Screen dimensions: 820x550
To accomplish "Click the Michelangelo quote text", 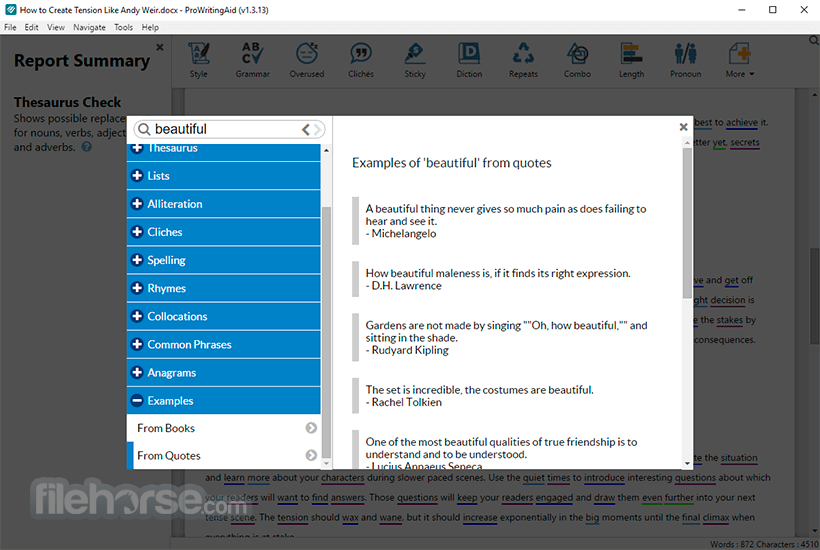I will coord(506,221).
